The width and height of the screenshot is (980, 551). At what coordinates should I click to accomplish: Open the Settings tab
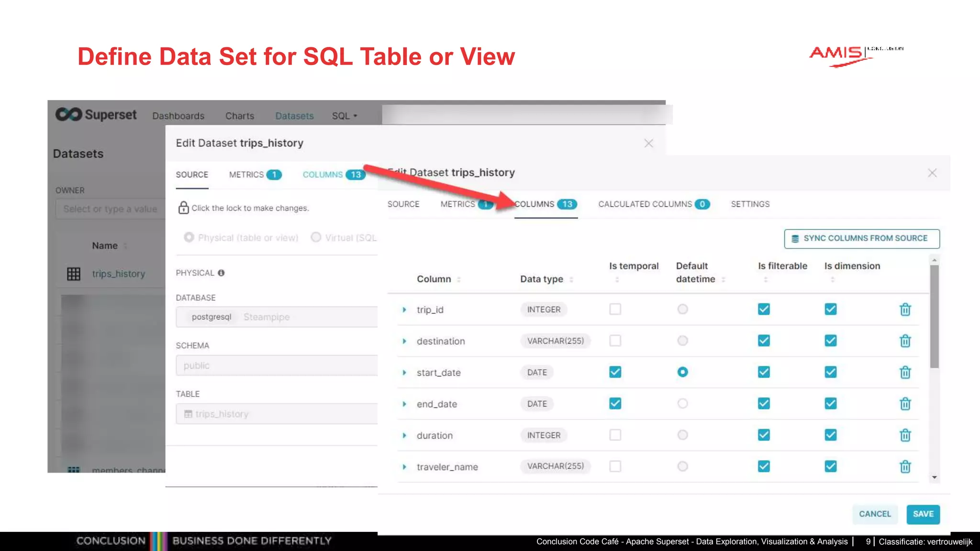click(x=750, y=204)
